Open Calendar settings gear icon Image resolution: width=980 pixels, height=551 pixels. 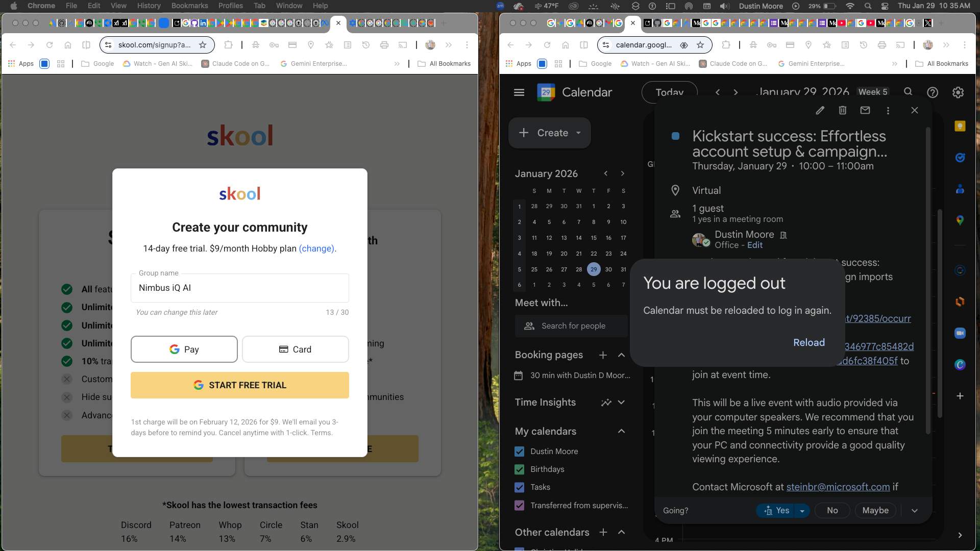[x=958, y=92]
